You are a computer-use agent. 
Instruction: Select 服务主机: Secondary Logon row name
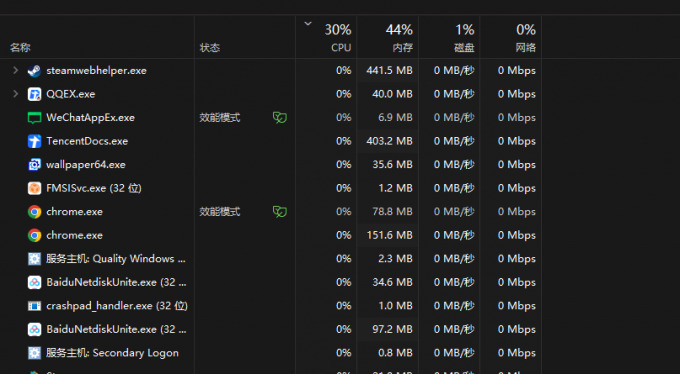112,353
